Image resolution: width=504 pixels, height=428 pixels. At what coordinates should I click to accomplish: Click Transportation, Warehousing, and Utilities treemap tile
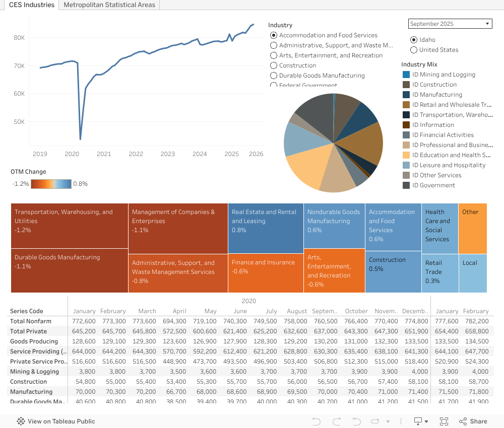(70, 226)
